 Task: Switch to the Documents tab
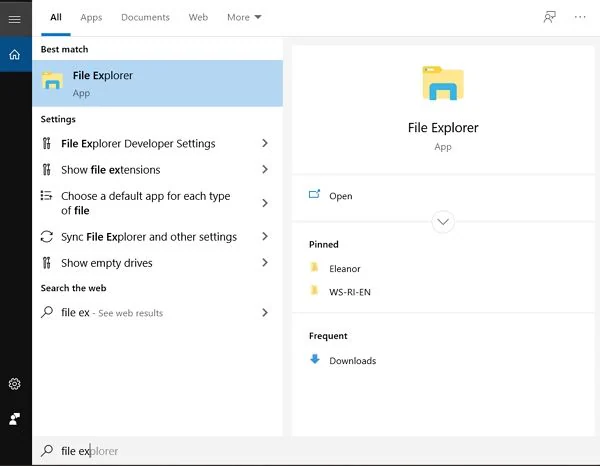145,17
